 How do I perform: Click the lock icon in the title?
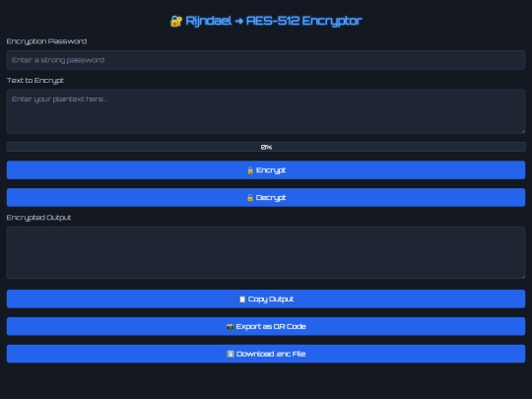pos(176,21)
